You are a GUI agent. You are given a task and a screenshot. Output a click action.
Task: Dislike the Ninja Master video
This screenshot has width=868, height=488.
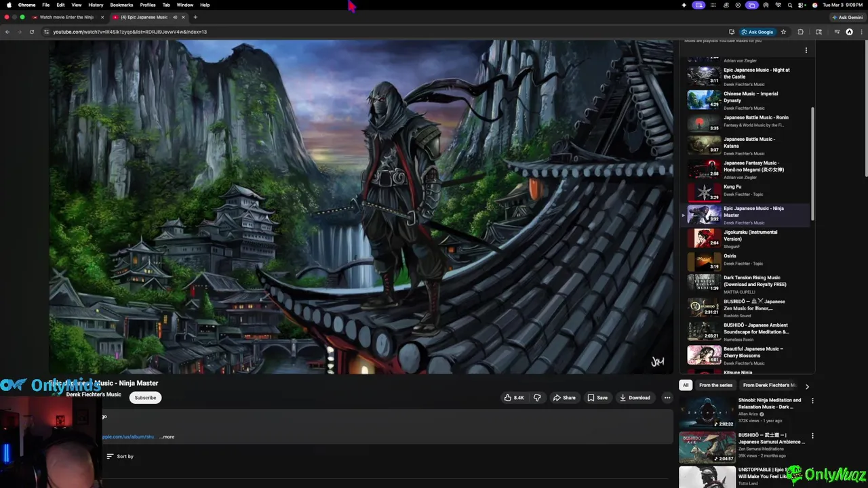(537, 398)
